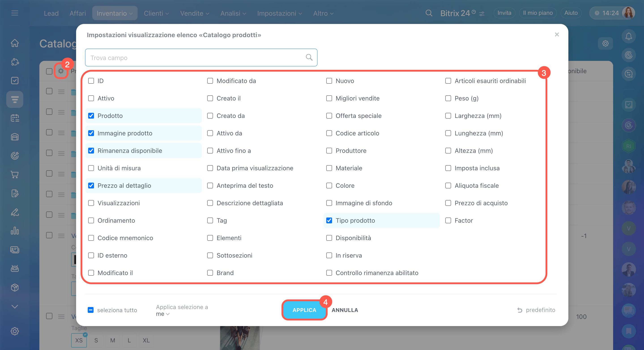Image resolution: width=644 pixels, height=350 pixels.
Task: Open the grid settings gear icon
Action: [61, 71]
